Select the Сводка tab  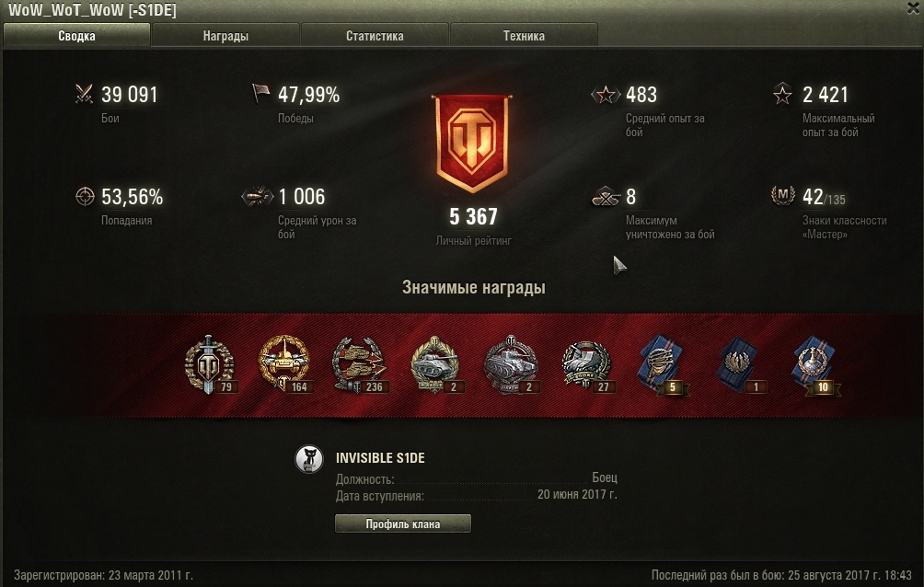tap(76, 35)
